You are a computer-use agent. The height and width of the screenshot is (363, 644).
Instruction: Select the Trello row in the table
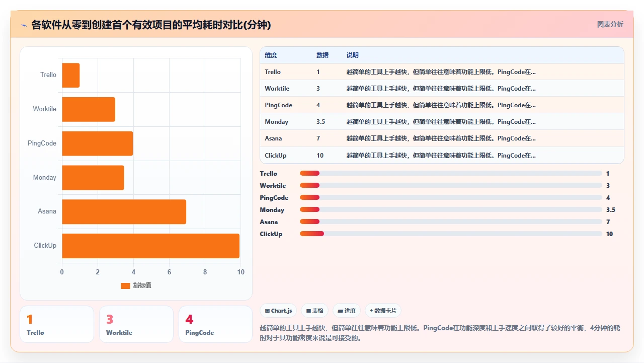coord(442,71)
